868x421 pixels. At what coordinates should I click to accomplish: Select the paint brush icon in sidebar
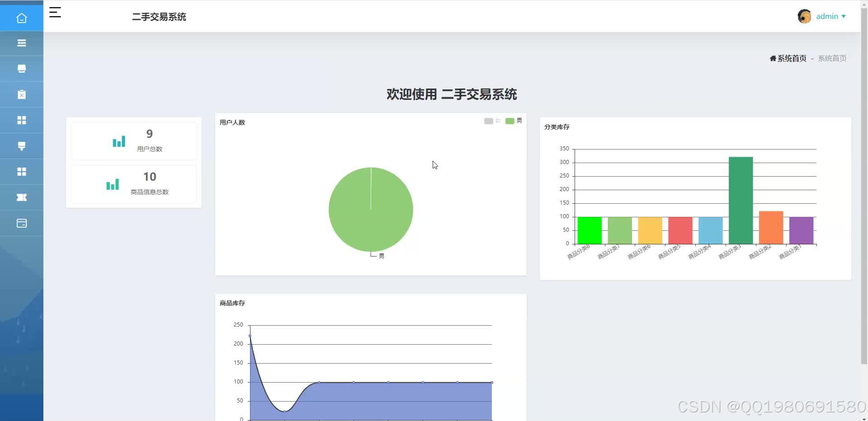point(21,145)
